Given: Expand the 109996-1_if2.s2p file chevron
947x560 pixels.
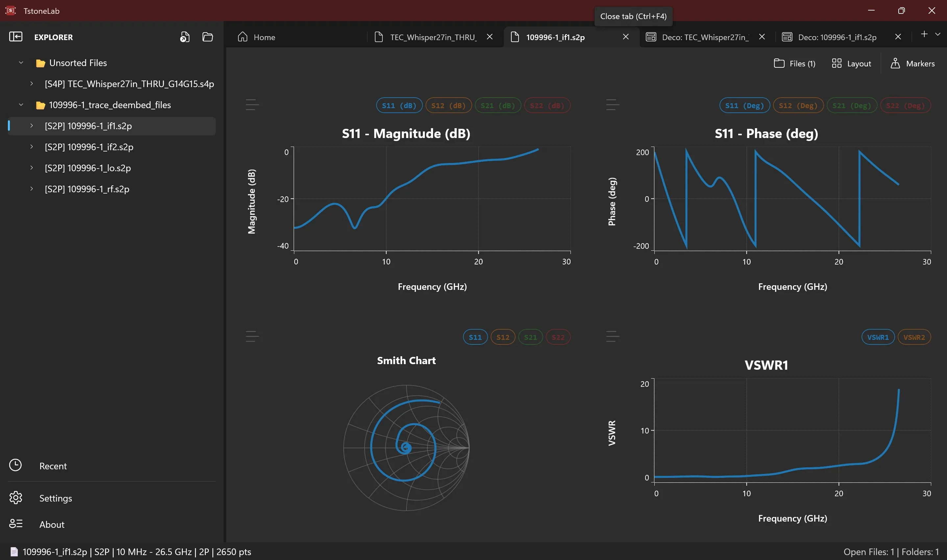Looking at the screenshot, I should point(32,147).
